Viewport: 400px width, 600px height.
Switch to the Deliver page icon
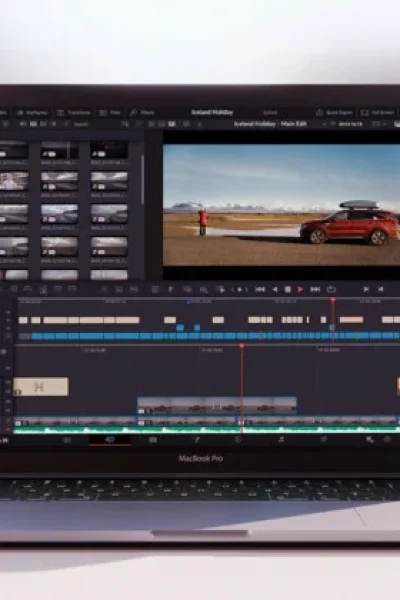pyautogui.click(x=324, y=440)
